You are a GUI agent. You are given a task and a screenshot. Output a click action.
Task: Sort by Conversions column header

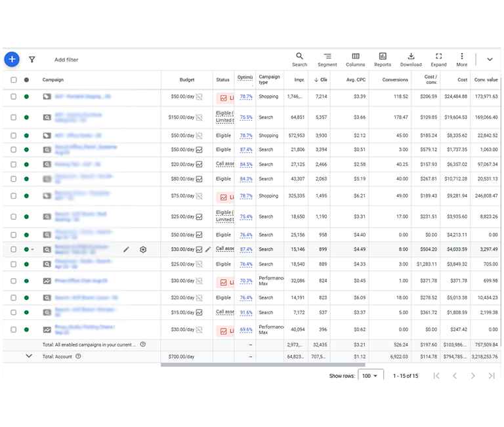tap(395, 80)
